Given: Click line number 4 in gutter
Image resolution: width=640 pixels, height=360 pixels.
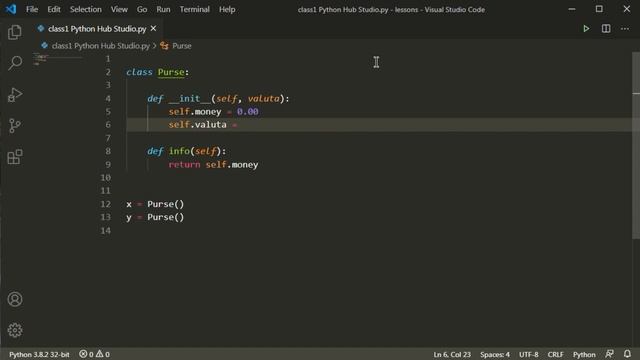Looking at the screenshot, I should coord(108,98).
